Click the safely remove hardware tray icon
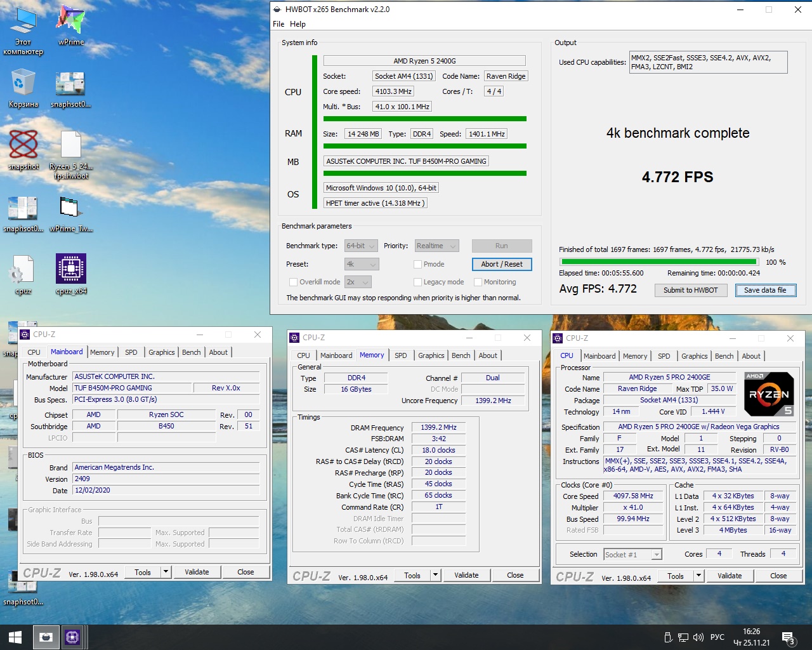The height and width of the screenshot is (650, 812). click(x=668, y=637)
